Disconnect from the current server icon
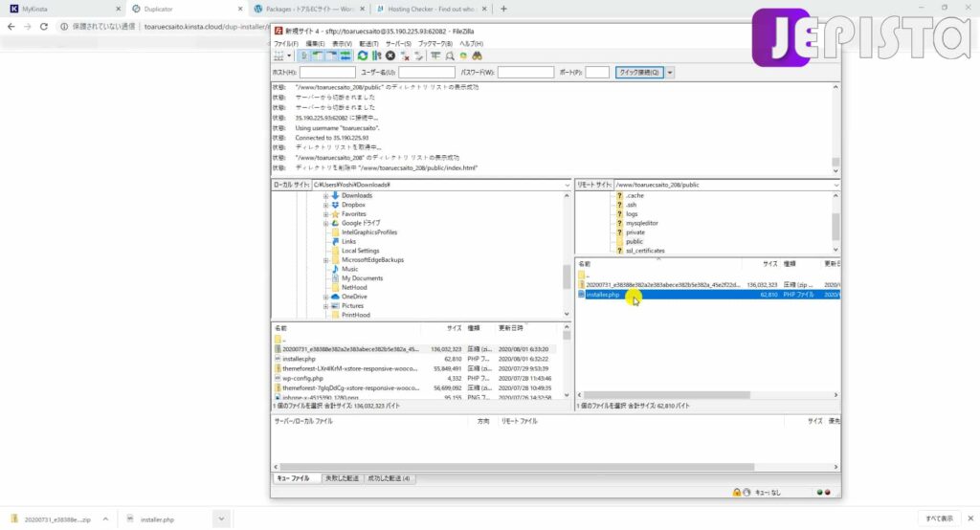Viewport: 980px width, 530px height. pyautogui.click(x=405, y=56)
